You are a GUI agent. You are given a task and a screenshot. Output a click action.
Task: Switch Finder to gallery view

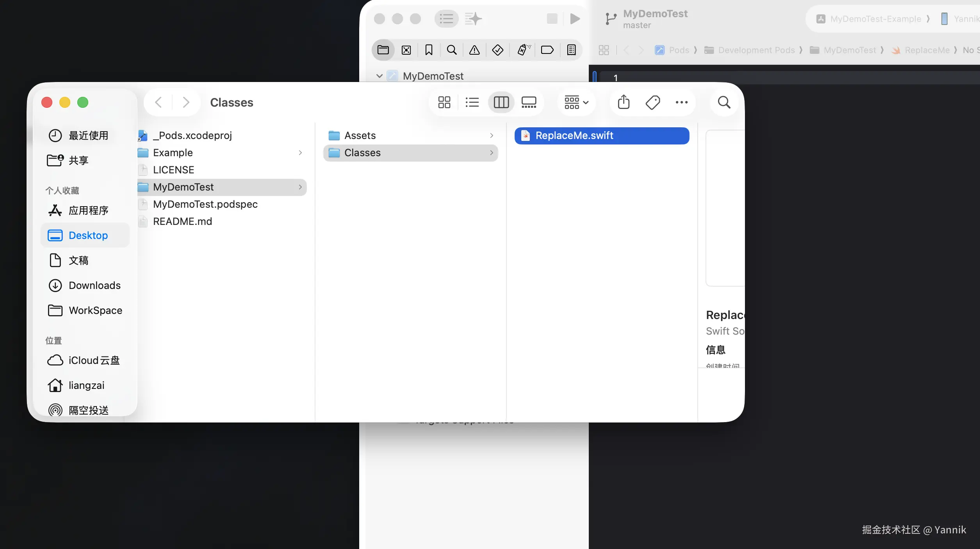click(x=529, y=102)
